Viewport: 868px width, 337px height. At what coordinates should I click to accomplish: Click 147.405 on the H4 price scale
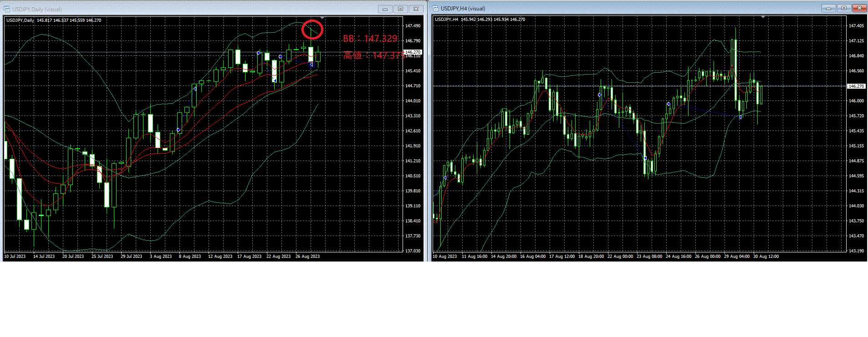(856, 26)
